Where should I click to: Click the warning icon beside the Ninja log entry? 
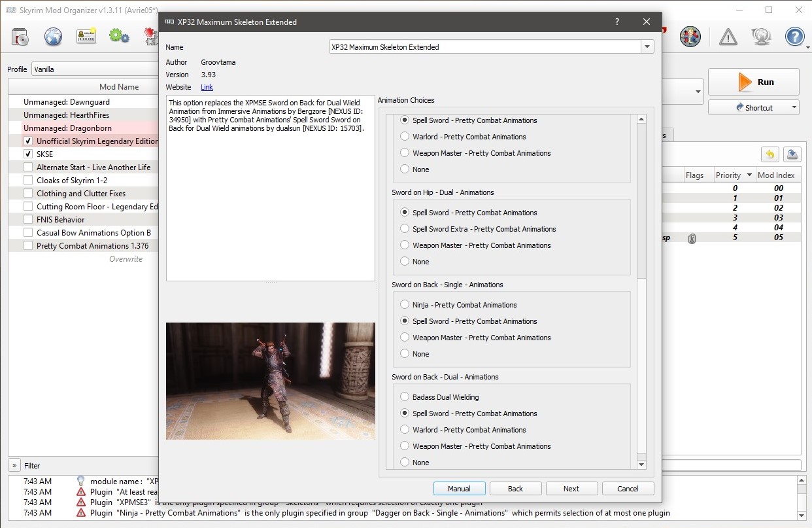click(81, 512)
